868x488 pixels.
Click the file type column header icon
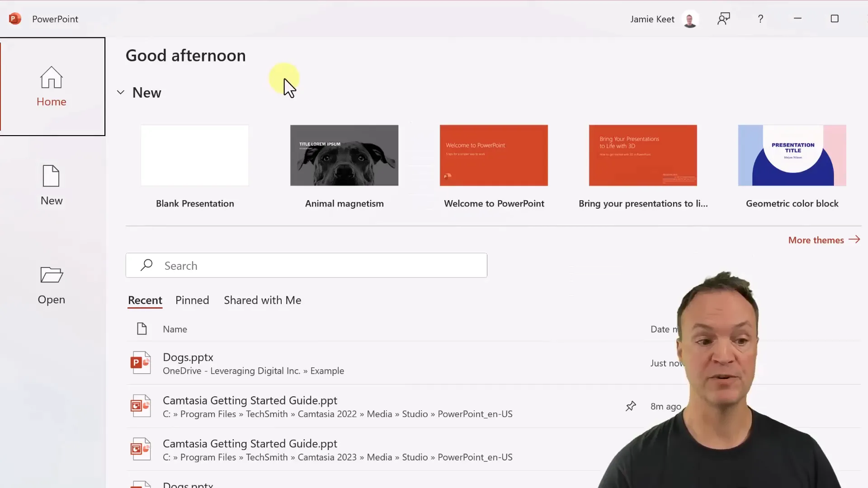tap(142, 329)
